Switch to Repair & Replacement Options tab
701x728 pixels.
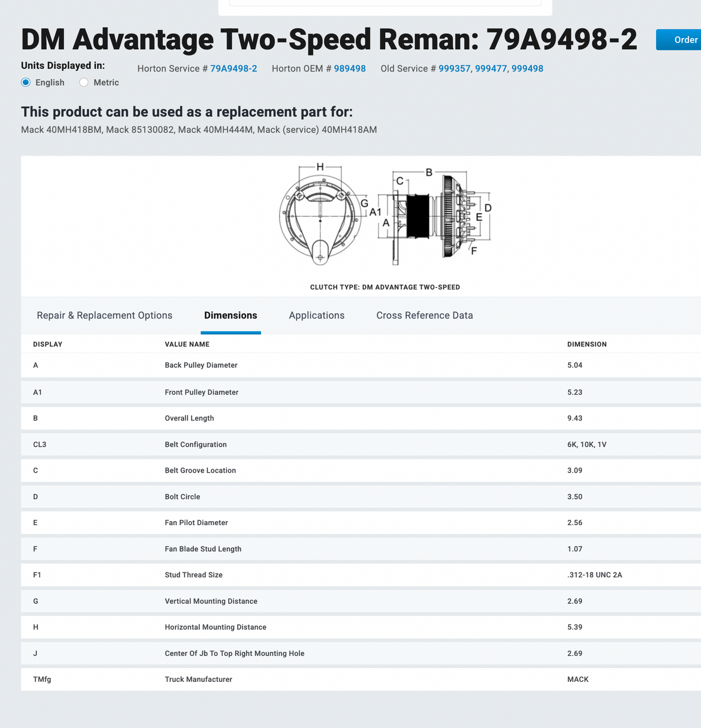(105, 315)
